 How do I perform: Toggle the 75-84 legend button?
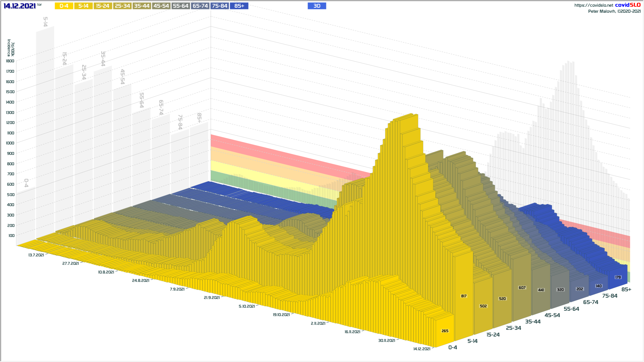tap(220, 6)
